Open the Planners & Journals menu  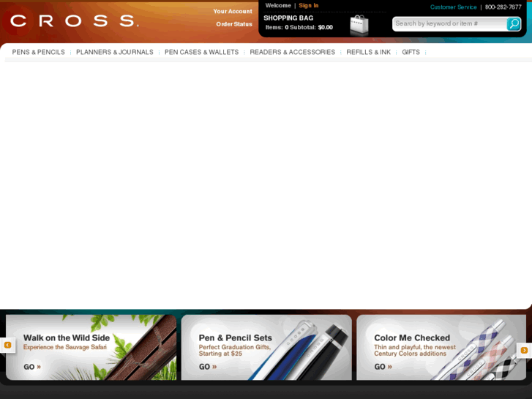pyautogui.click(x=115, y=52)
